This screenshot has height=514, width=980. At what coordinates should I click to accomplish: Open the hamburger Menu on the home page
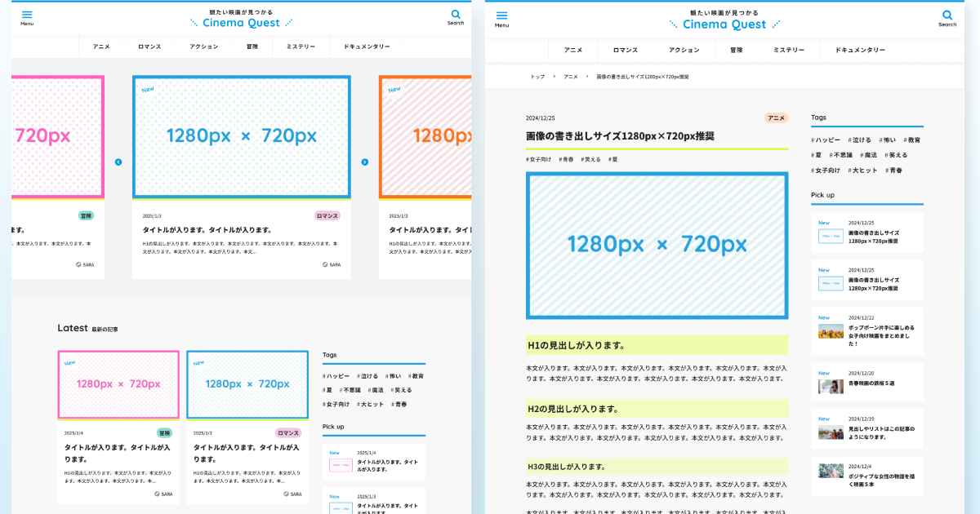pyautogui.click(x=27, y=16)
